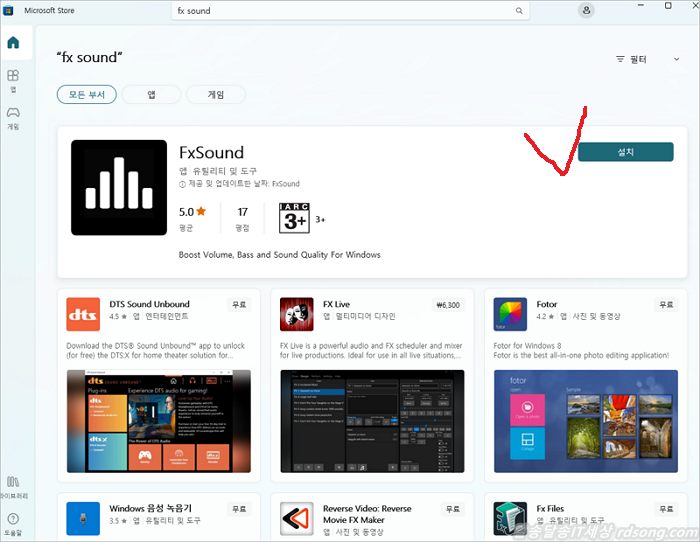Viewport: 700px width, 542px height.
Task: Click the search magnifier icon
Action: click(x=520, y=11)
